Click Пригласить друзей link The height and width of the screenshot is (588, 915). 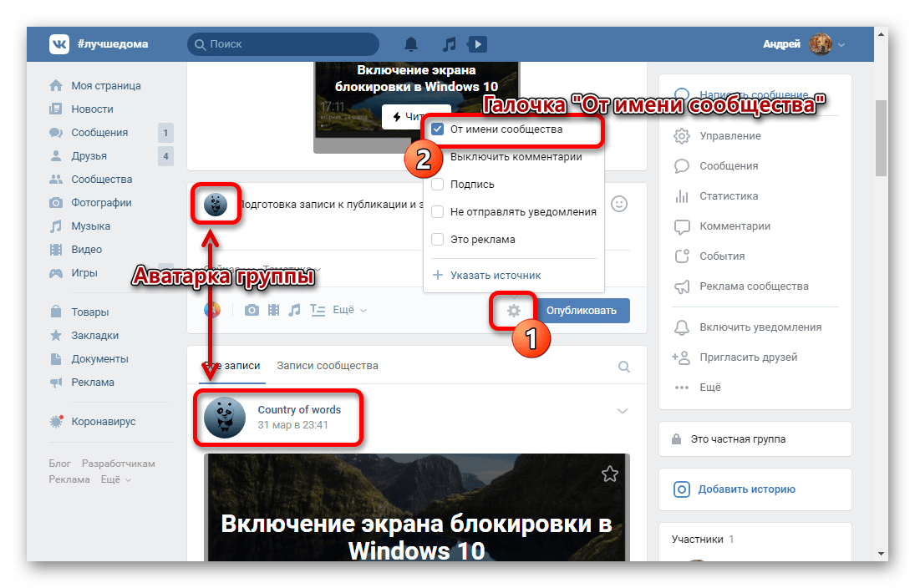tap(748, 357)
